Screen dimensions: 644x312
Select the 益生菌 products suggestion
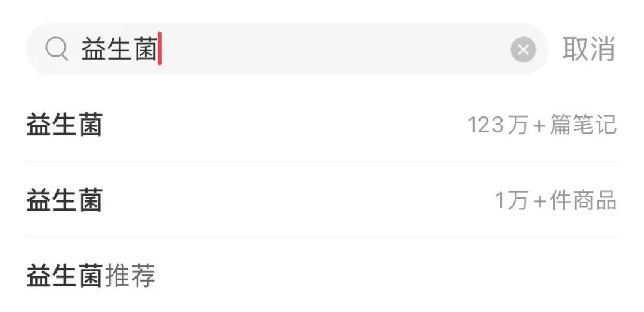(x=64, y=200)
